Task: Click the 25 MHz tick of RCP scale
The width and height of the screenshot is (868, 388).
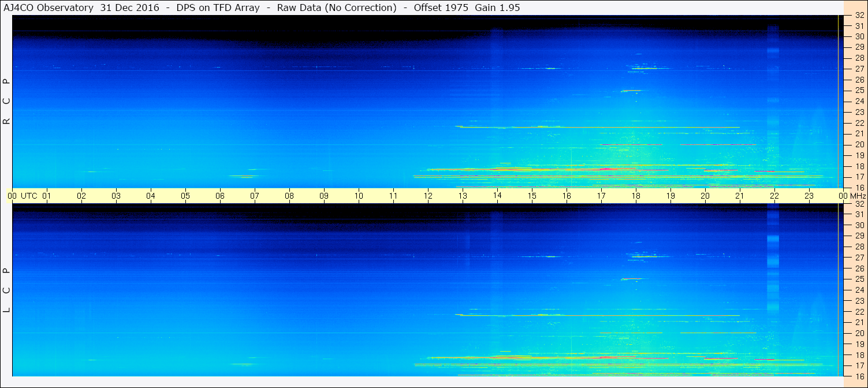Action: tap(859, 91)
